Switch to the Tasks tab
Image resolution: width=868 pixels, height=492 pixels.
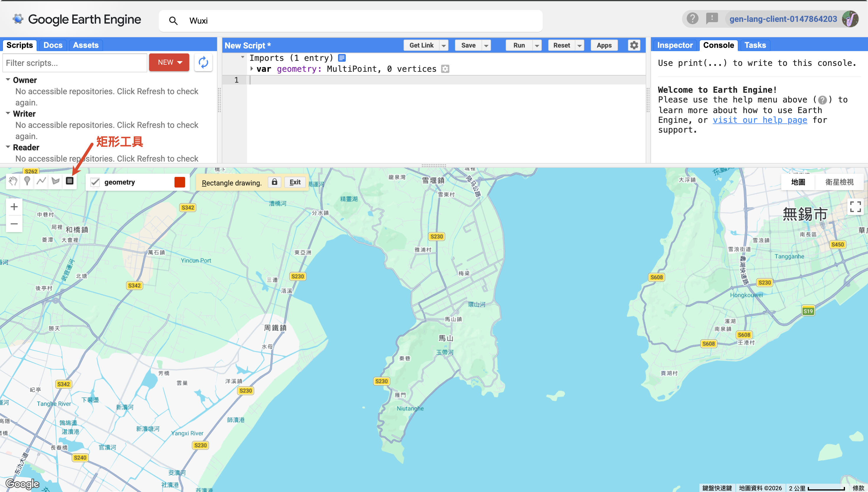[x=755, y=45]
